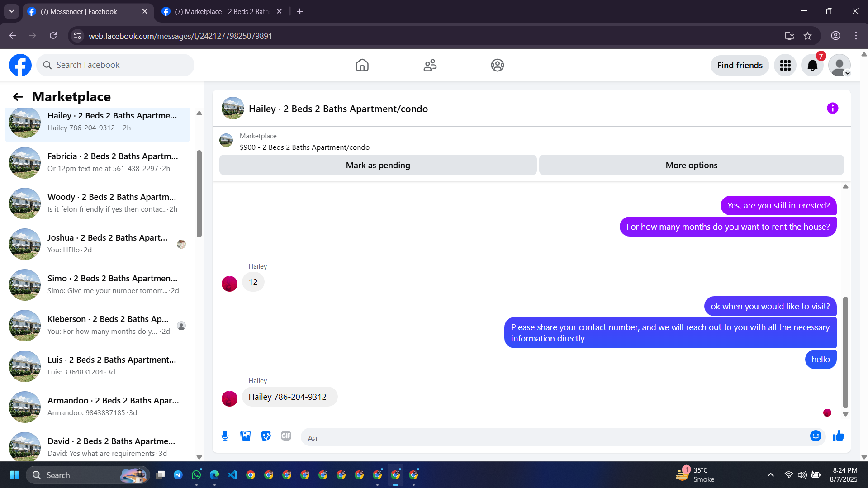The width and height of the screenshot is (868, 488).
Task: Open the account profile menu
Action: 840,65
